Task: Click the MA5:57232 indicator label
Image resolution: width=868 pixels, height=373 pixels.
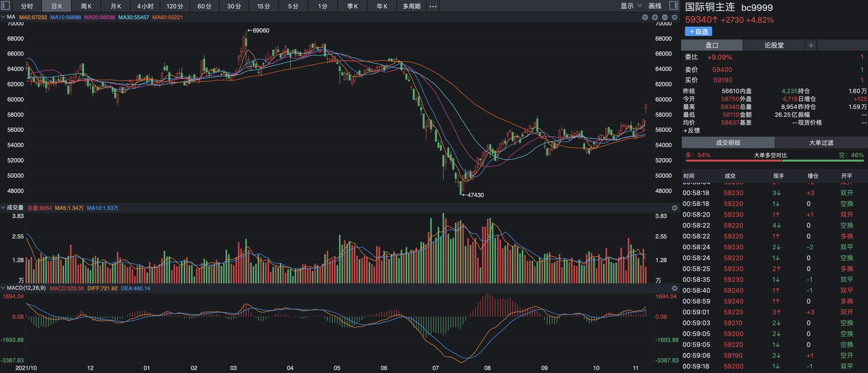Action: 33,17
